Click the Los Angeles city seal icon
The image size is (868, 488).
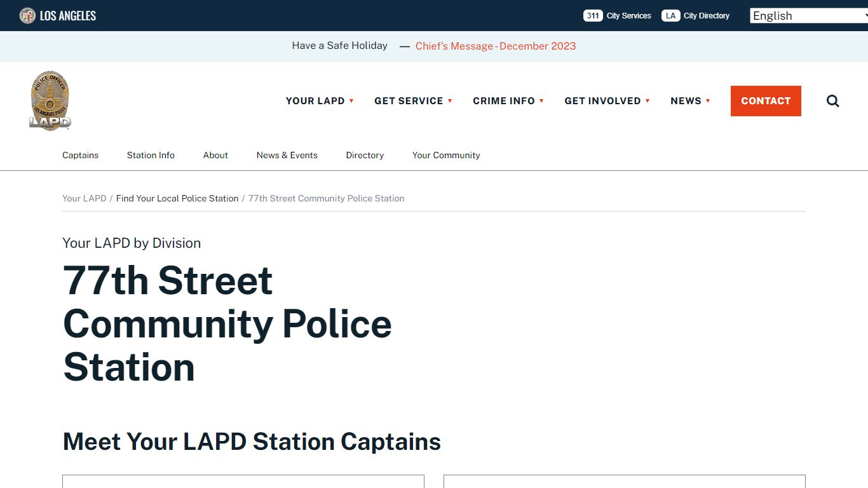(x=27, y=15)
